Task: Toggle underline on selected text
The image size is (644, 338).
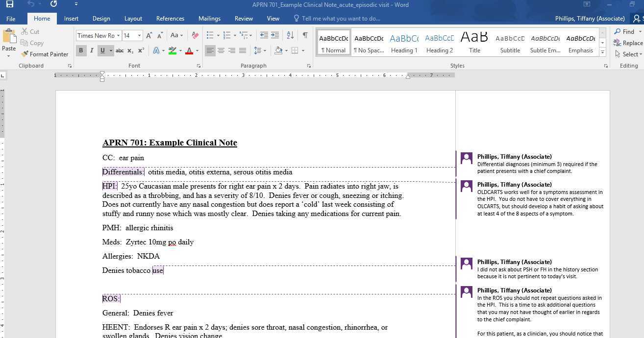Action: pos(102,50)
